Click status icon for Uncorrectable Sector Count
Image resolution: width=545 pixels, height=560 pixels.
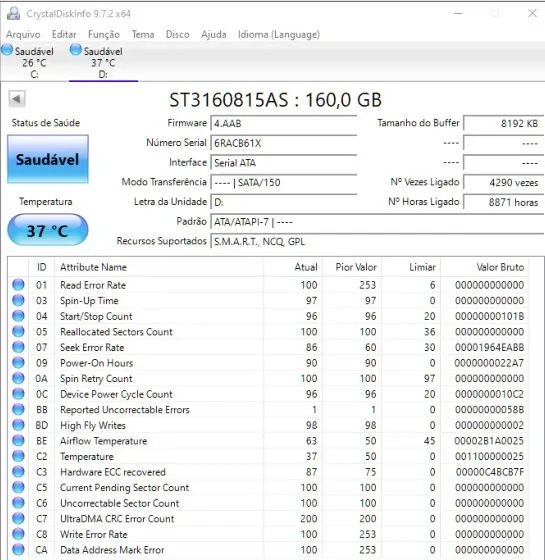[x=18, y=502]
